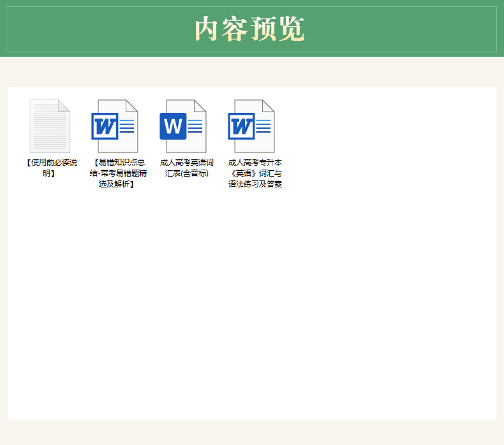Select the 成人高考专升本 Word document icon
Screen dimensions: 504x445
(x=251, y=126)
